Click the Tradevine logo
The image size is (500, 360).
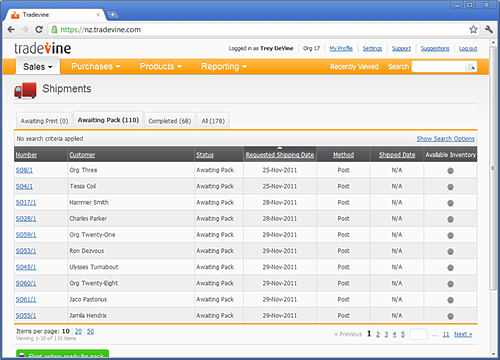pyautogui.click(x=42, y=49)
